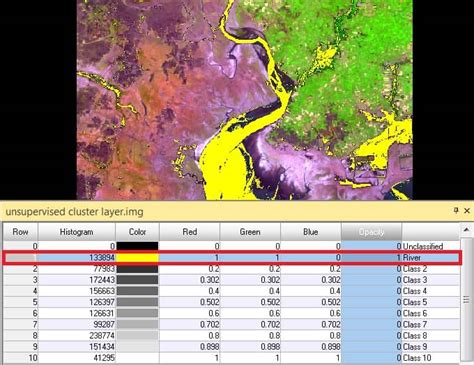Select the Class 4 name cell
The height and width of the screenshot is (365, 474).
pos(431,291)
